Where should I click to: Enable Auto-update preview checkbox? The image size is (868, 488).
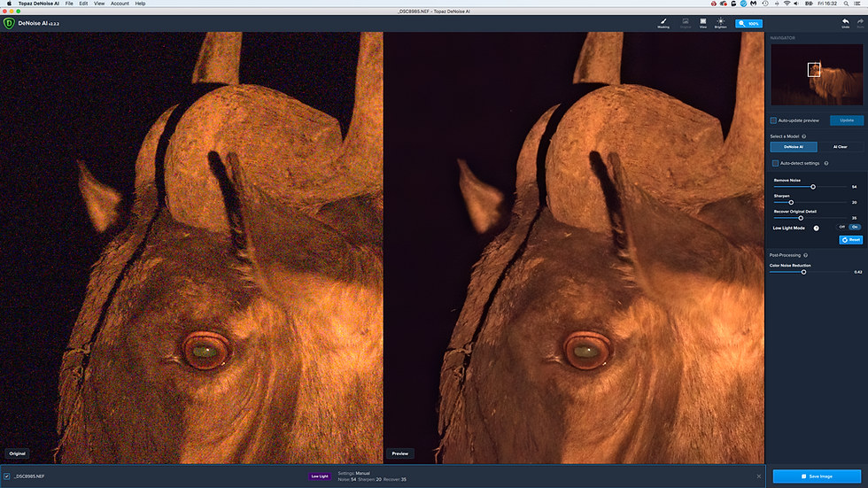[x=773, y=120]
